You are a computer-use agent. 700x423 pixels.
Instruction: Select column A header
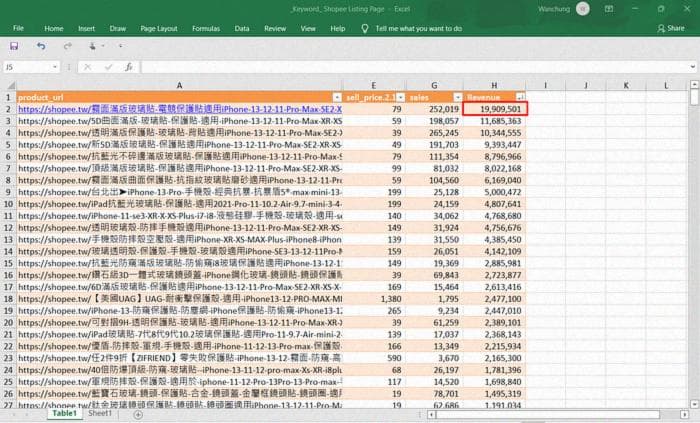(x=179, y=85)
